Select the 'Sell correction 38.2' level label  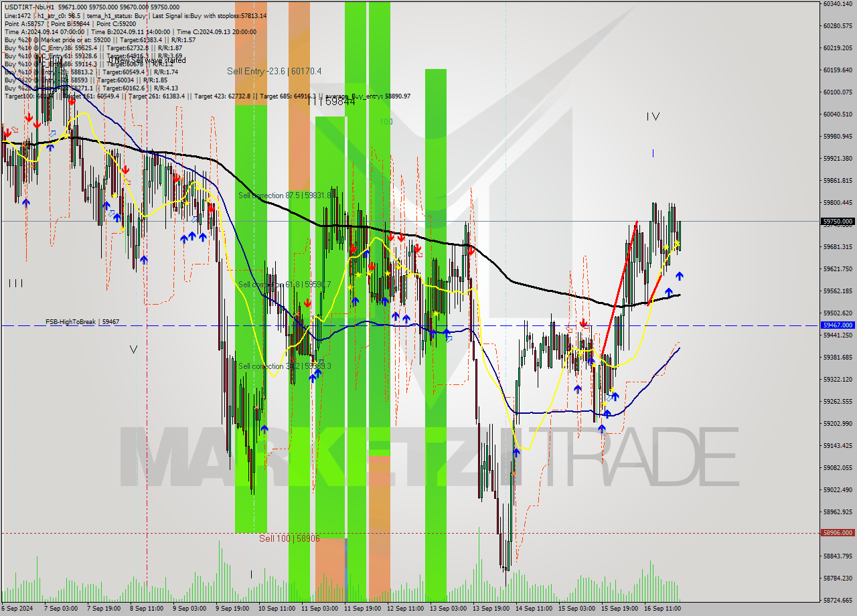click(x=285, y=366)
